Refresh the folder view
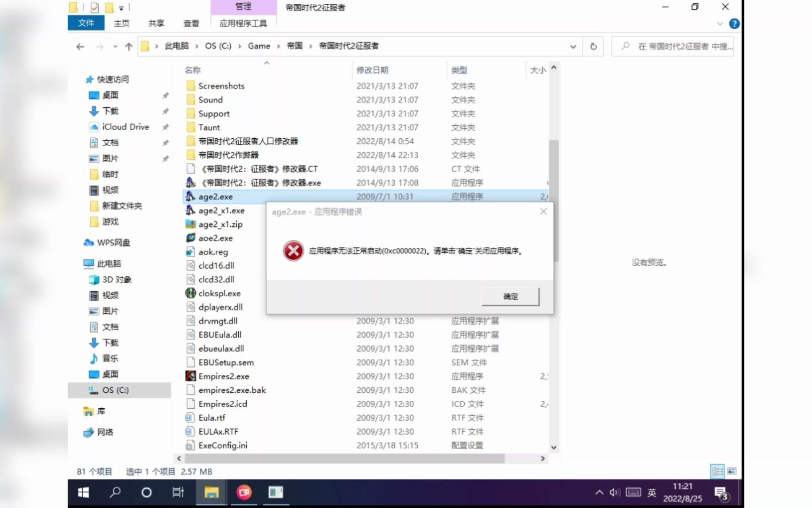The image size is (812, 508). click(593, 46)
